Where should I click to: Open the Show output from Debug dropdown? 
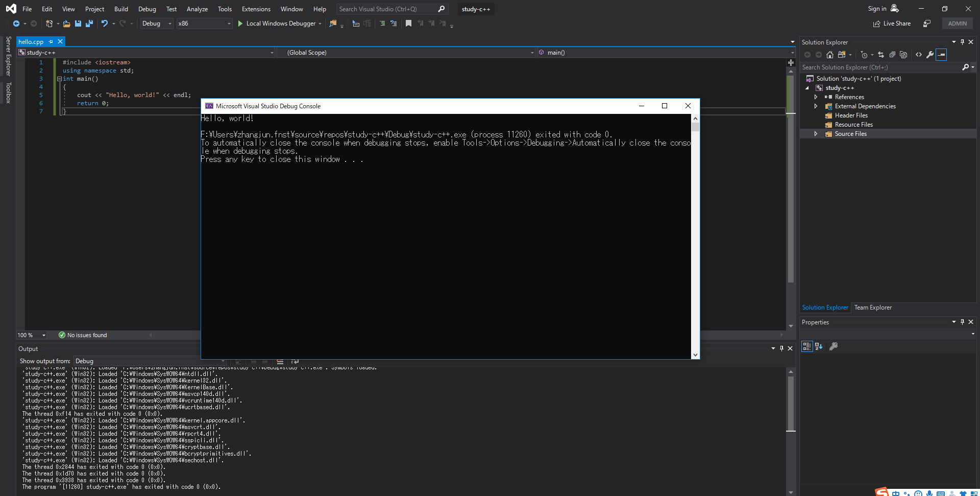coord(222,361)
